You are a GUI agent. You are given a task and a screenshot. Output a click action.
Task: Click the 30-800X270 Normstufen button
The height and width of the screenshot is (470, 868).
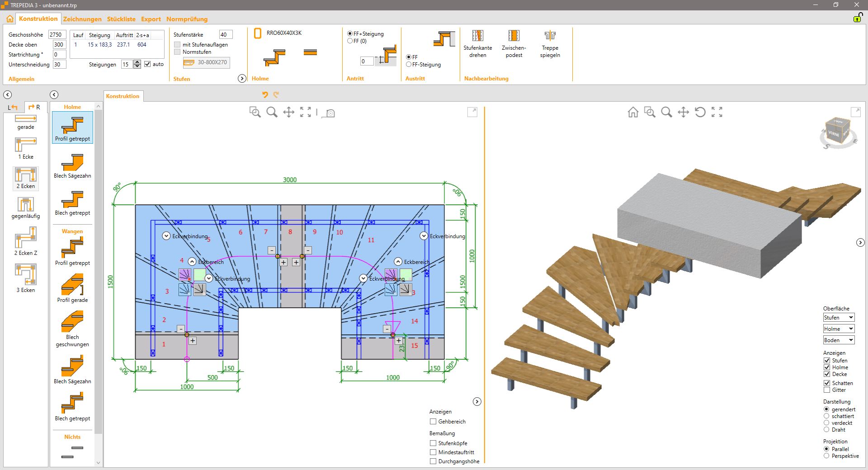pos(207,62)
